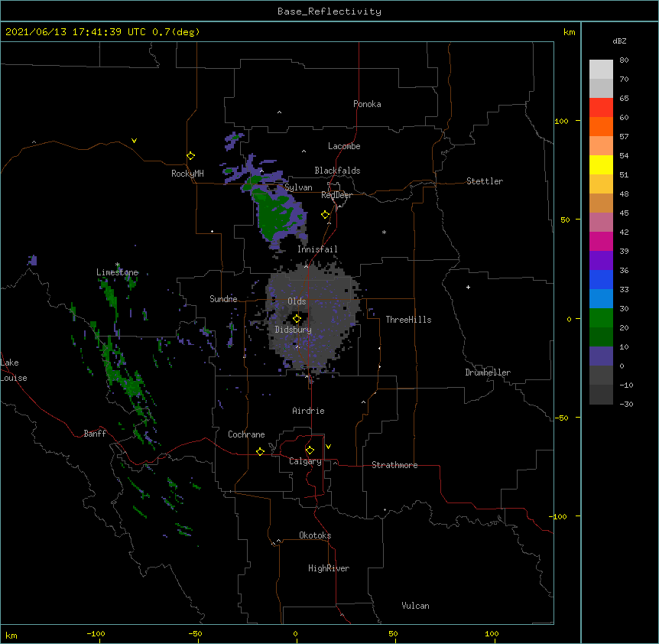This screenshot has width=659, height=644.
Task: Click the Lake Louise label
Action: (12, 370)
